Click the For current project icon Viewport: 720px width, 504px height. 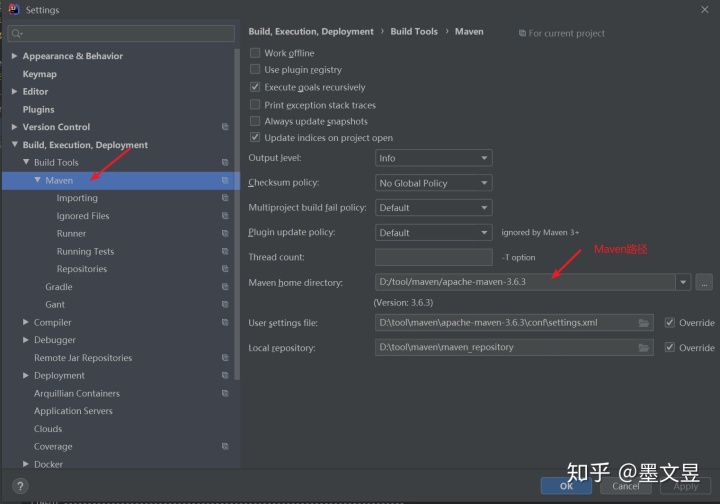[x=522, y=33]
